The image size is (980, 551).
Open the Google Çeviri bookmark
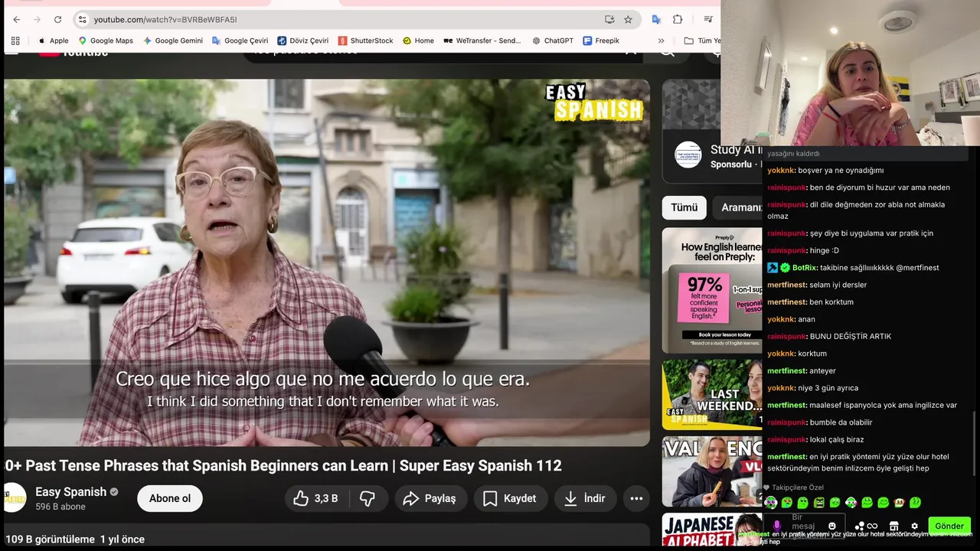240,41
